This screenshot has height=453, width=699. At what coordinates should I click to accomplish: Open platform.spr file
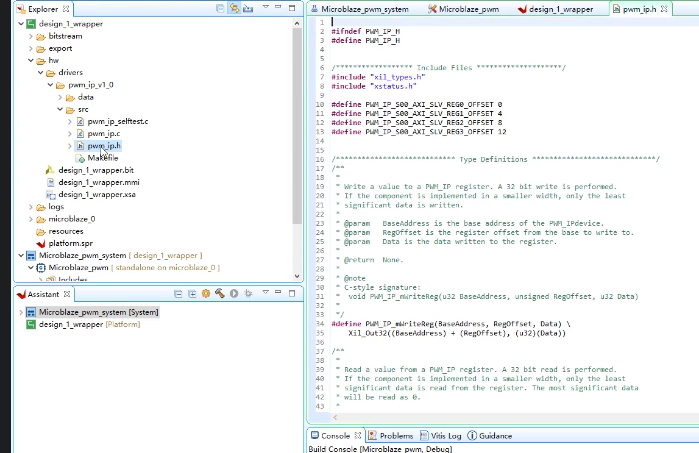point(70,243)
